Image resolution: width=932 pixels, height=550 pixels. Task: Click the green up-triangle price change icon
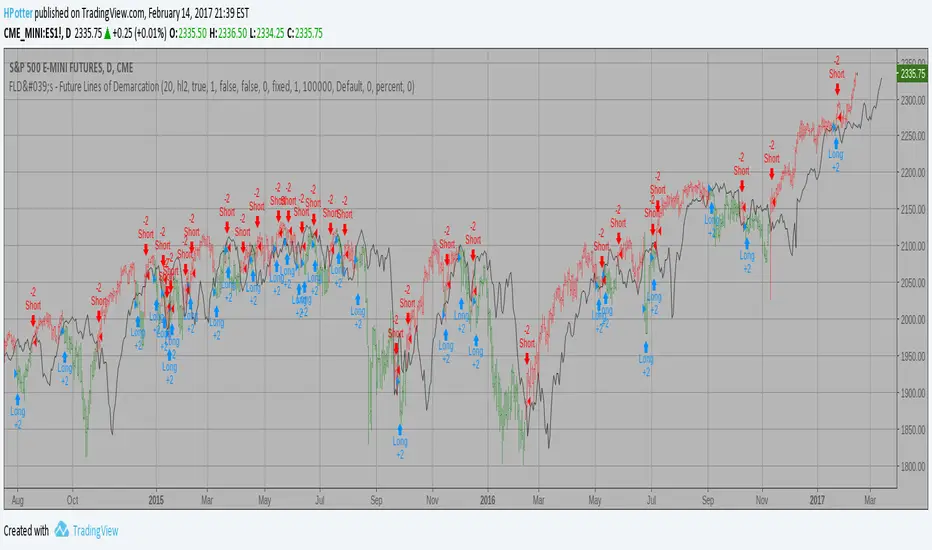click(108, 34)
